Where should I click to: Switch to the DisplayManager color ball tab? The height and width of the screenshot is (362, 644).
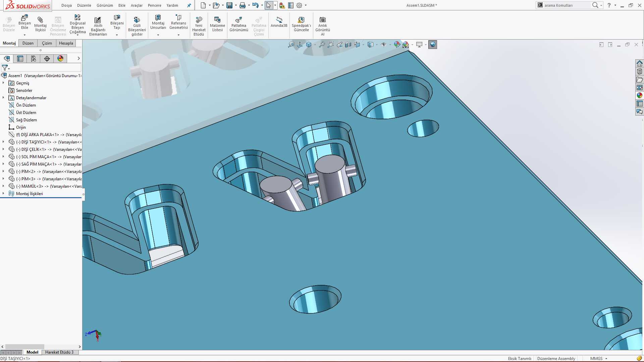point(60,59)
